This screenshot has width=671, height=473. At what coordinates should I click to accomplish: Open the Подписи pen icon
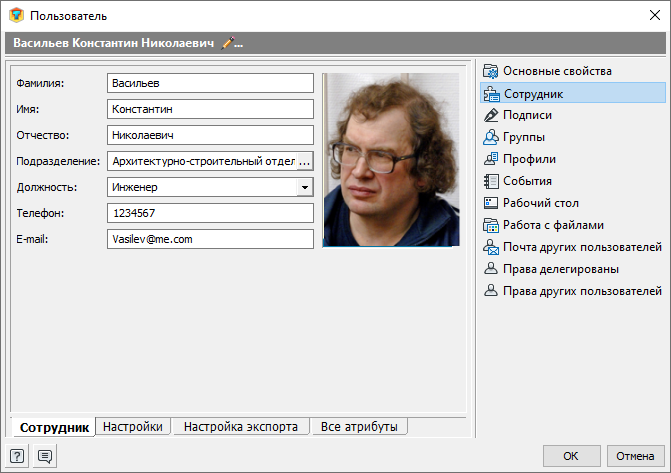(491, 115)
